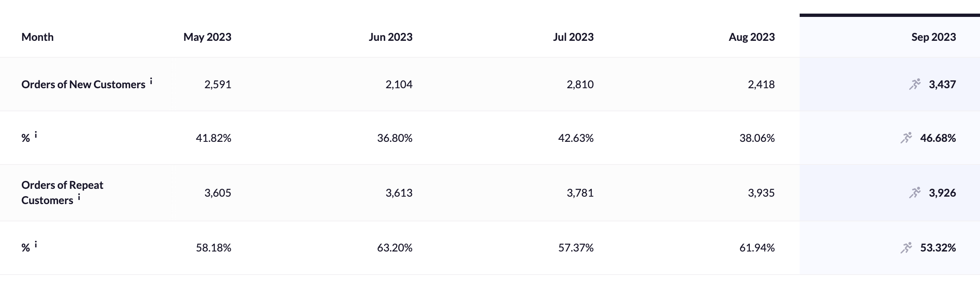980x282 pixels.
Task: Select the Sep 2023 column header
Action: tap(933, 37)
